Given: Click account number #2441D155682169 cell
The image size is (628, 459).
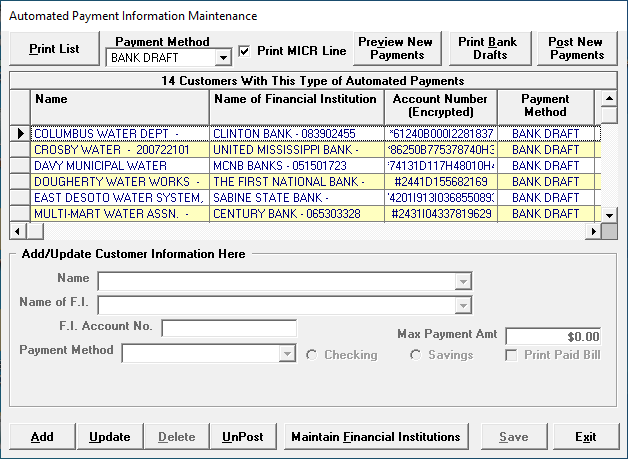Looking at the screenshot, I should point(441,182).
